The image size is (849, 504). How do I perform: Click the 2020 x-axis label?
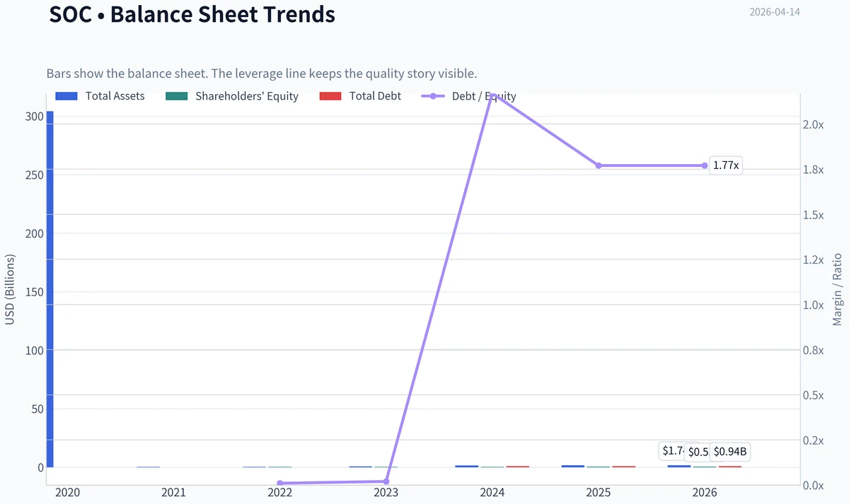coord(67,493)
